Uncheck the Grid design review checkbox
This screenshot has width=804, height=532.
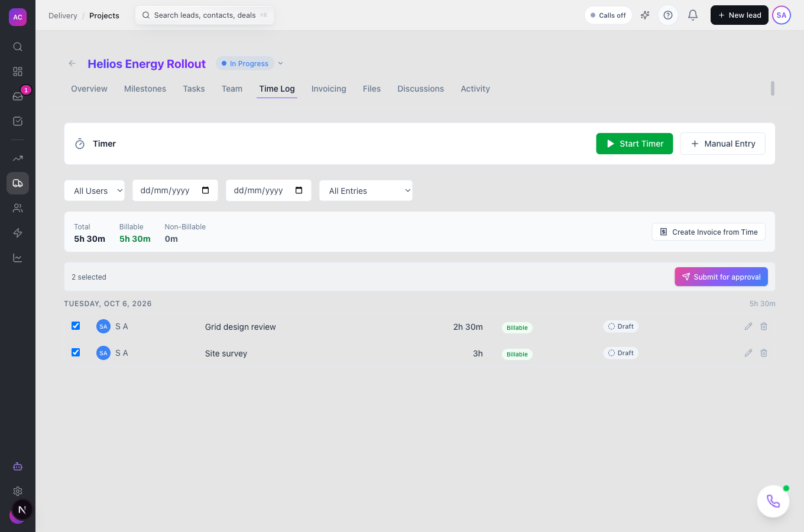click(76, 326)
